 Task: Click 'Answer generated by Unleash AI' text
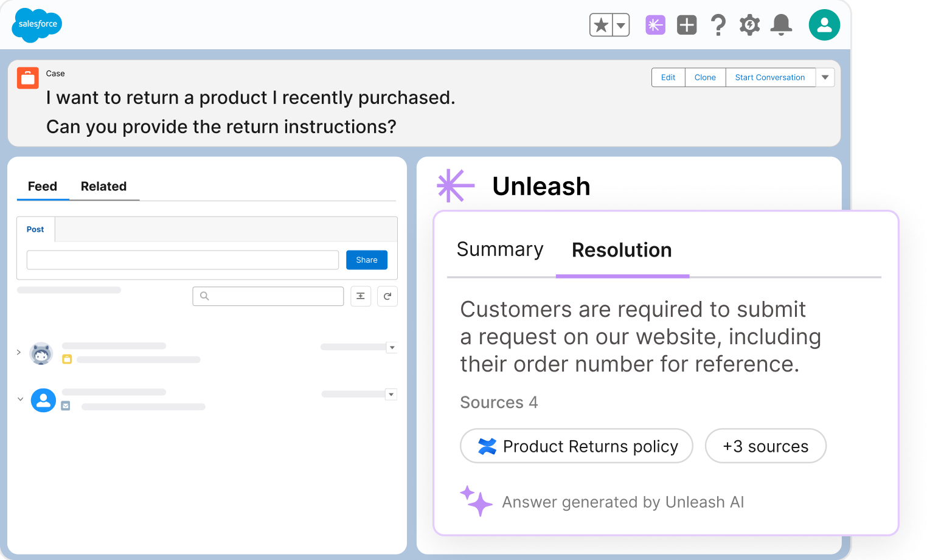(x=623, y=502)
